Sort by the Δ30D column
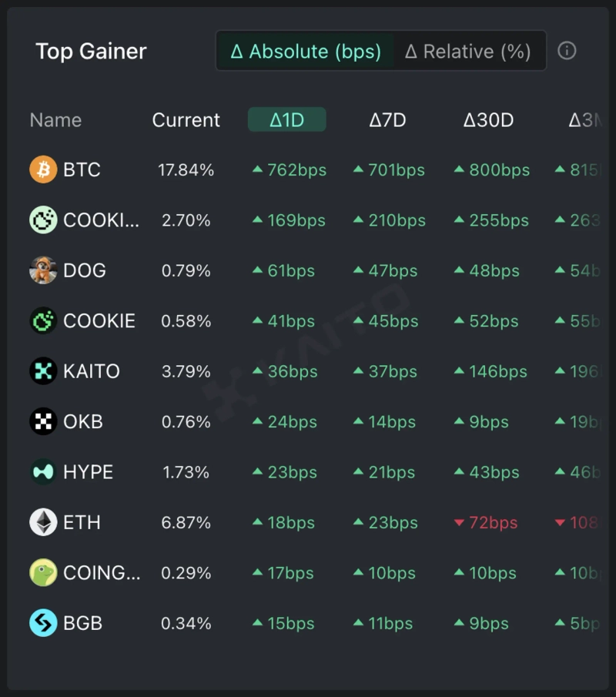The height and width of the screenshot is (697, 616). 488,120
